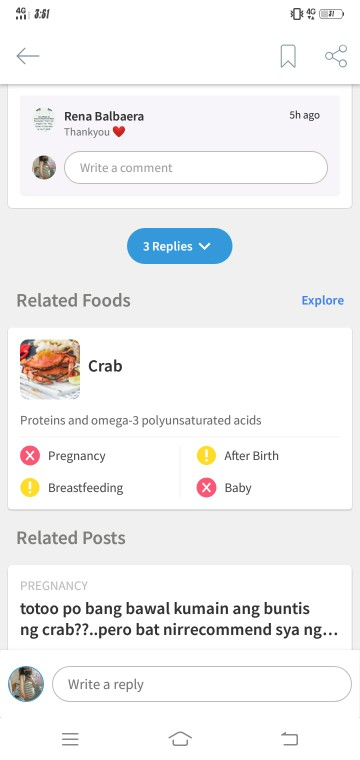The image size is (360, 760).
Task: Tap the red X icon beside Baby
Action: click(206, 487)
